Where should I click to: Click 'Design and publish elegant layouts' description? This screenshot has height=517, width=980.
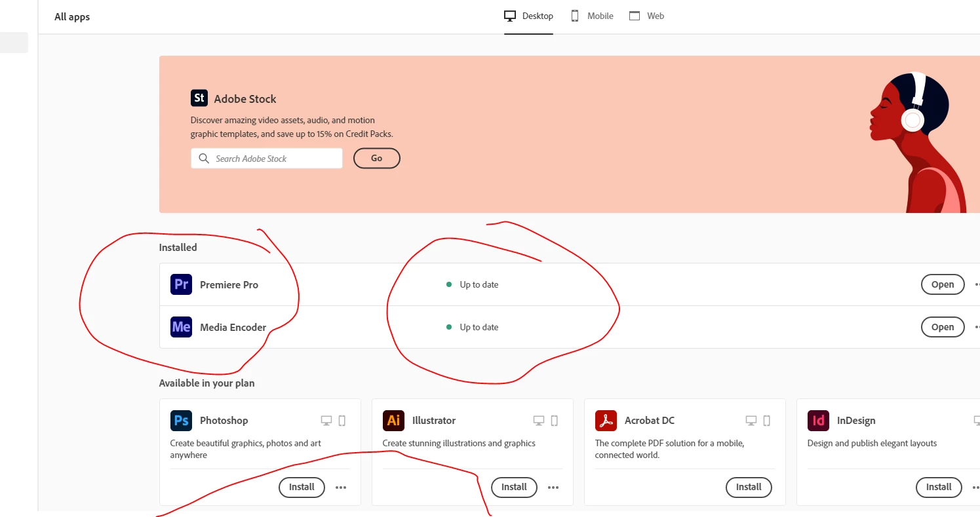point(872,444)
